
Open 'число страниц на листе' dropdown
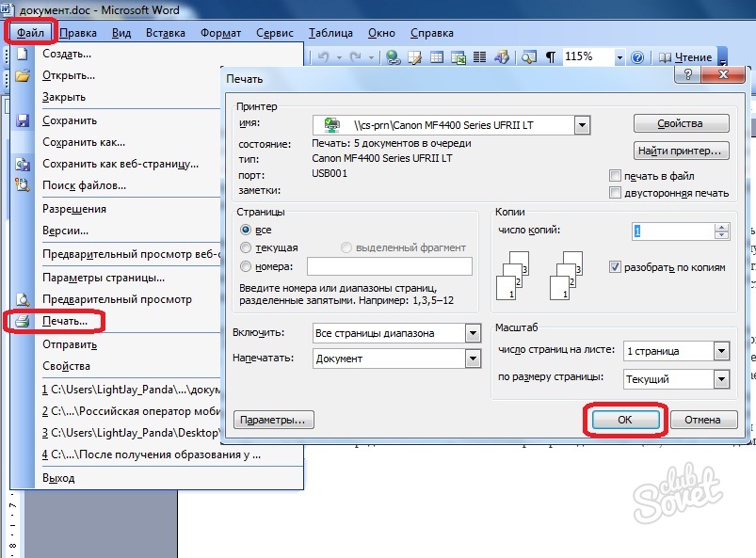tap(721, 351)
